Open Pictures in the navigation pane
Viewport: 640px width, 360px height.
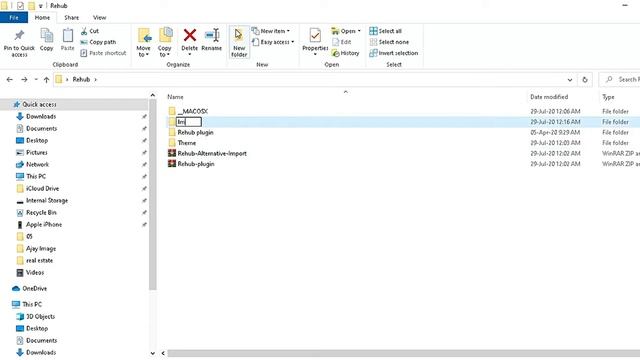coord(37,153)
